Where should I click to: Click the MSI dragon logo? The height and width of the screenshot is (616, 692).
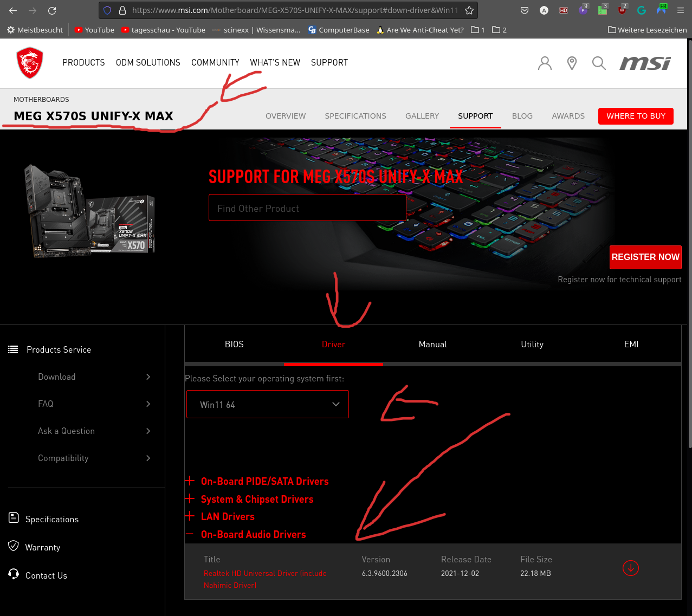pos(30,63)
